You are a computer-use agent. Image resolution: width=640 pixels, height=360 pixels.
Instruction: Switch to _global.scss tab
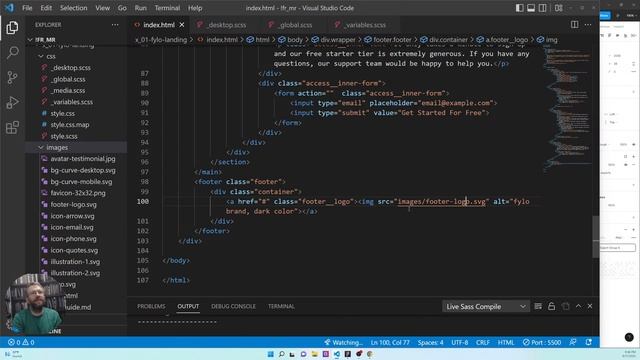[295, 25]
